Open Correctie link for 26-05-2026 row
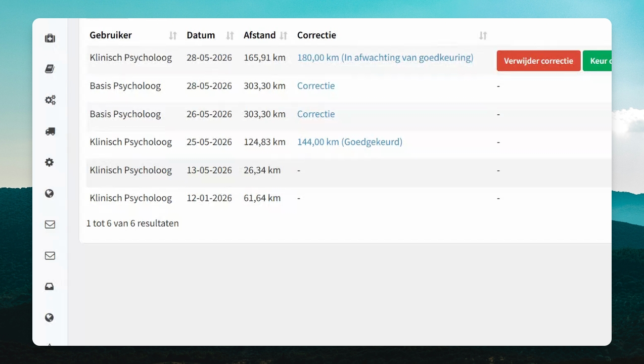 click(x=316, y=114)
